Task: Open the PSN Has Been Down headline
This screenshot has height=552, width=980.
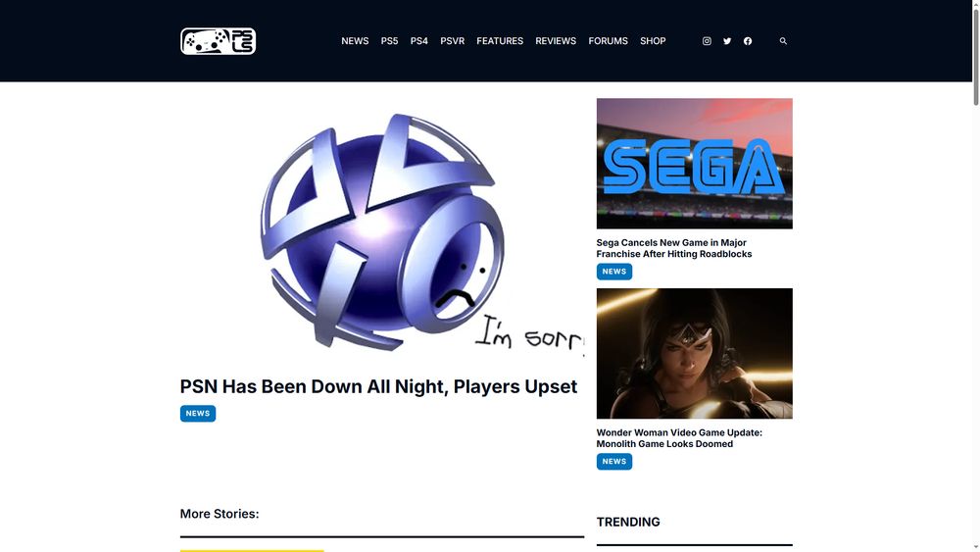Action: pos(378,386)
